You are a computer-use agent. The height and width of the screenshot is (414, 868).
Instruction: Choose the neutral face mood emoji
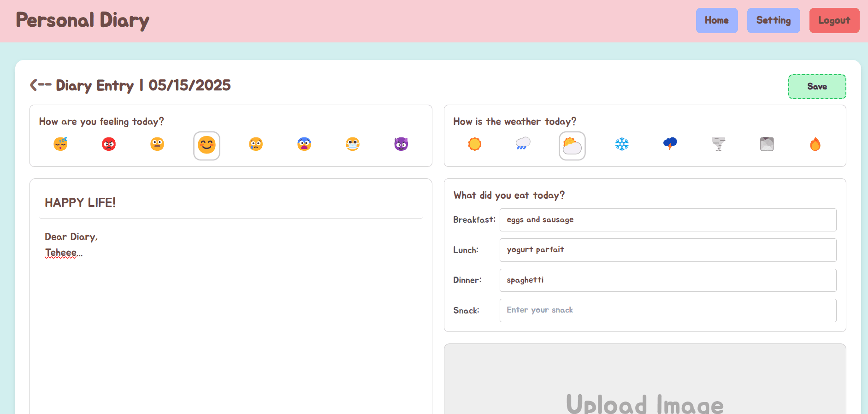(x=157, y=144)
